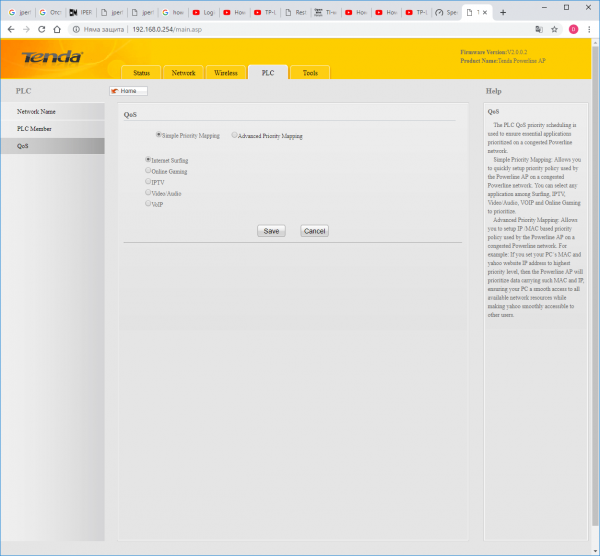Open the Network tab
Image resolution: width=600 pixels, height=556 pixels.
183,73
